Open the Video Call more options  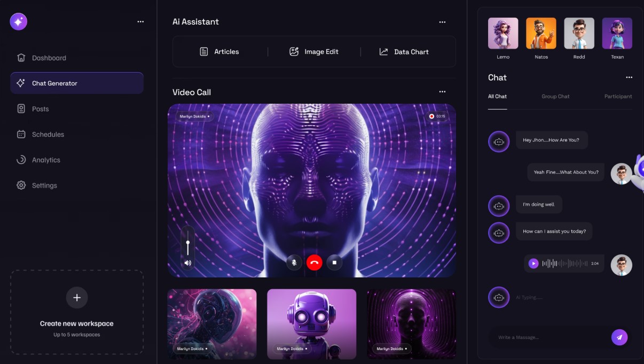pos(442,92)
